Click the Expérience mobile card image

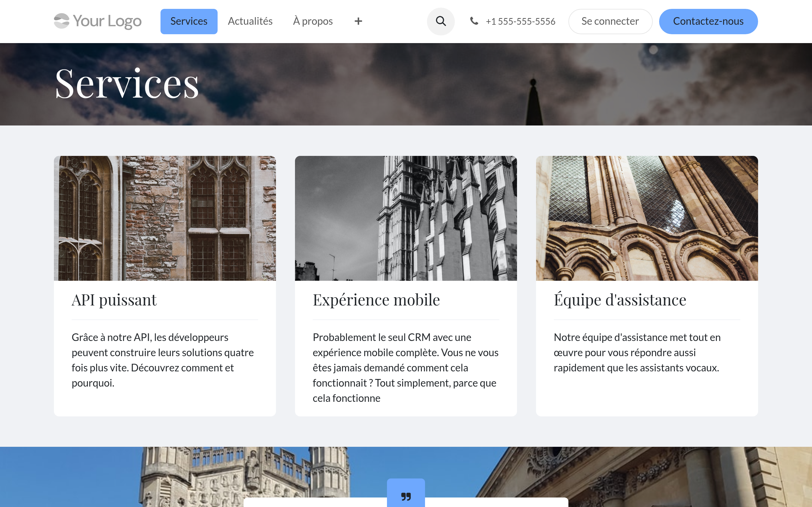point(406,218)
